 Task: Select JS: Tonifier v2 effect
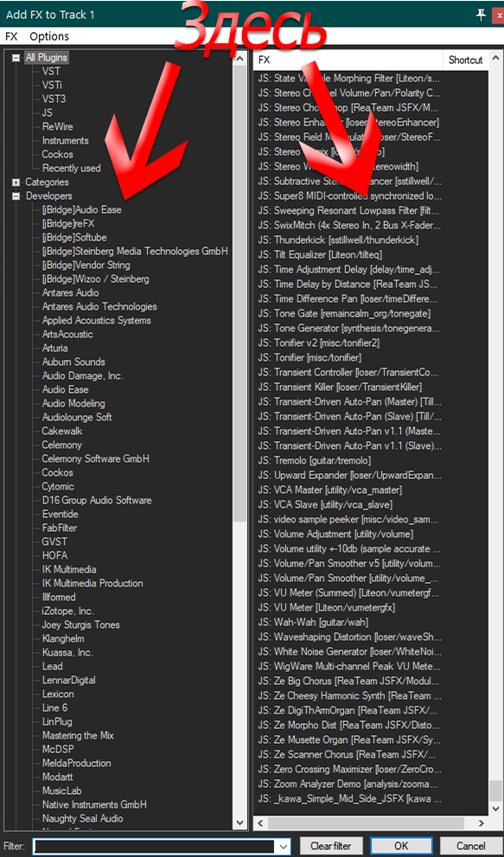(319, 343)
